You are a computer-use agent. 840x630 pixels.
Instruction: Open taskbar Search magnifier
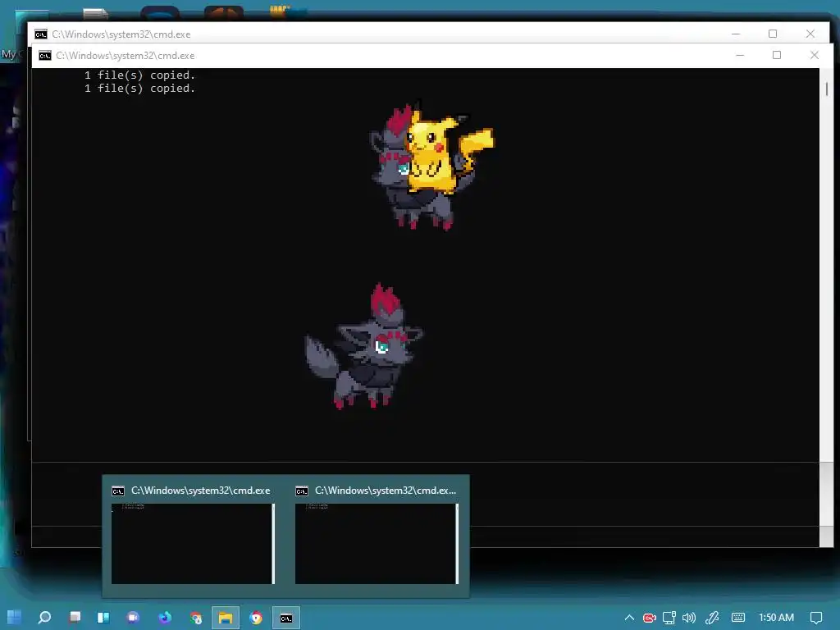(44, 617)
